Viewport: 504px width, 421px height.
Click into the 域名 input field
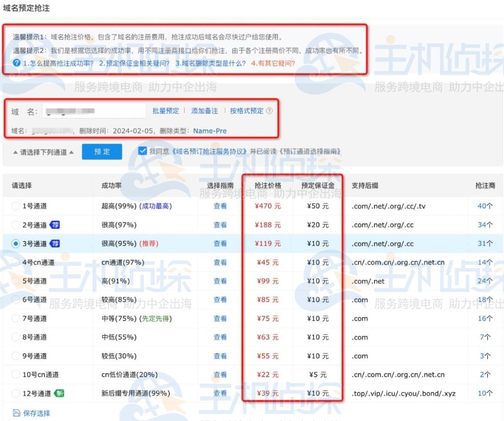click(x=94, y=111)
